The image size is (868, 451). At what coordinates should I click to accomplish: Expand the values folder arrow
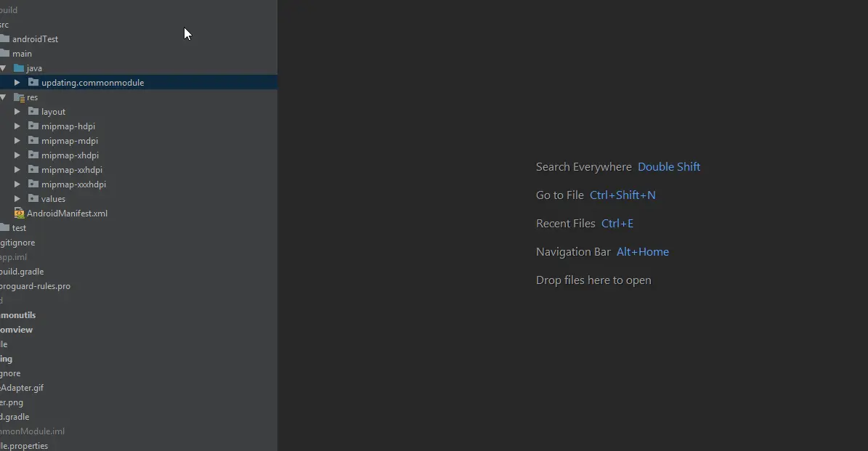pyautogui.click(x=17, y=199)
